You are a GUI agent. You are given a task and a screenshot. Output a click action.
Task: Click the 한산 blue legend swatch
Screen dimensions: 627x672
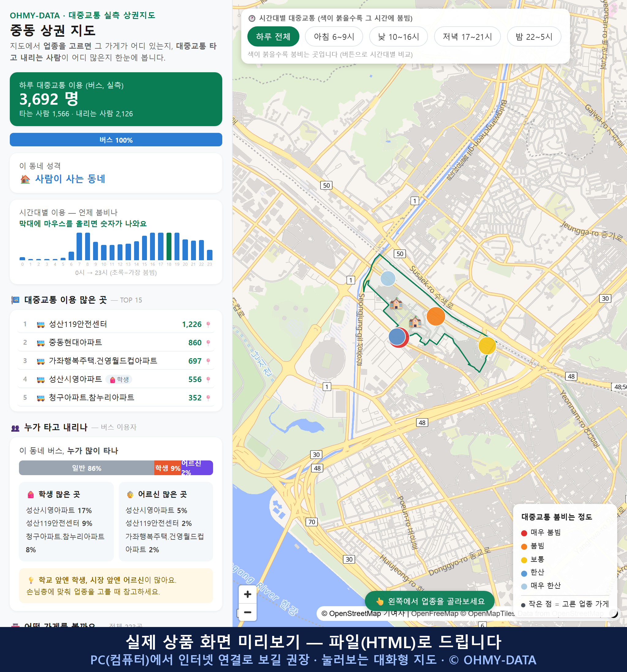[x=524, y=573]
